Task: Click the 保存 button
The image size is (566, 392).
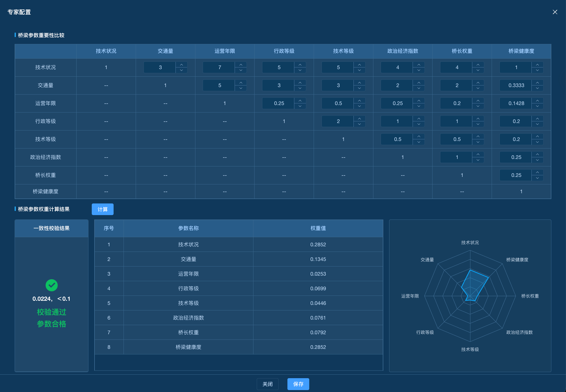Action: pyautogui.click(x=298, y=384)
